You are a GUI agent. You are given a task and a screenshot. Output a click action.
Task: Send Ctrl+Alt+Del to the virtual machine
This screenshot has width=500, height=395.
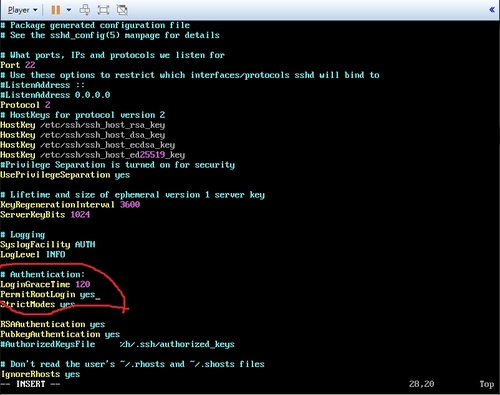(x=85, y=10)
